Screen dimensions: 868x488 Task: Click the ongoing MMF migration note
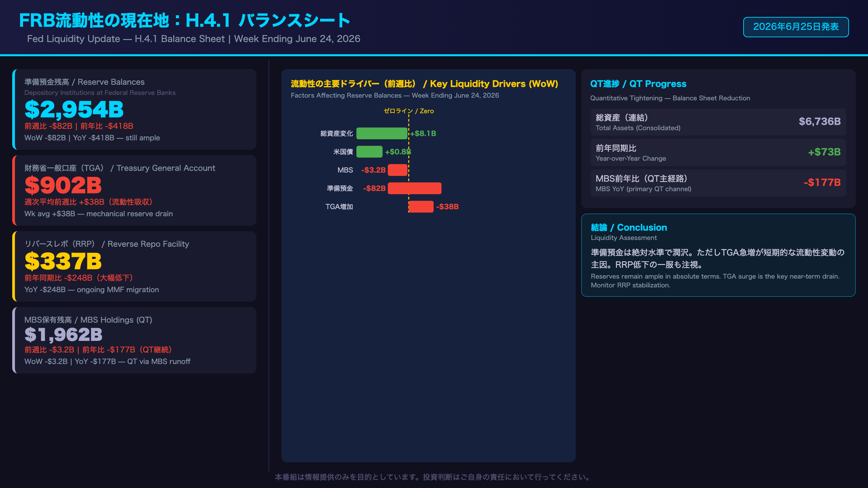click(92, 290)
